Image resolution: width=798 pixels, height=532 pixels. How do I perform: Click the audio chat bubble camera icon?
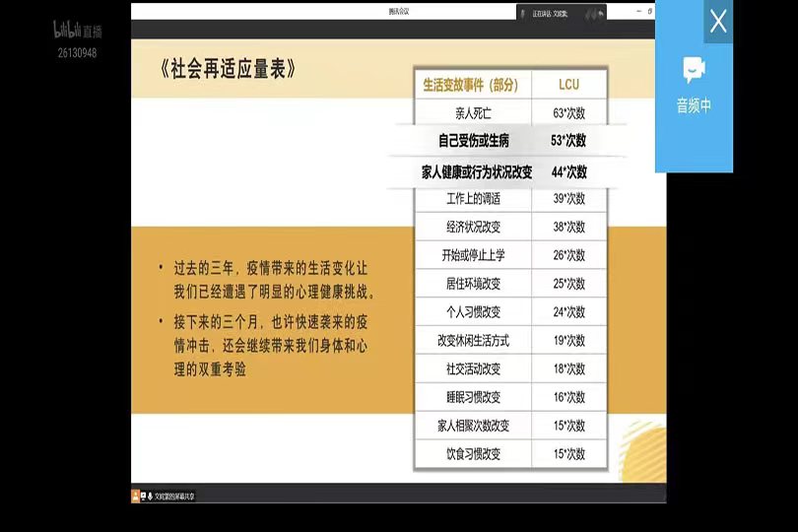(x=694, y=70)
